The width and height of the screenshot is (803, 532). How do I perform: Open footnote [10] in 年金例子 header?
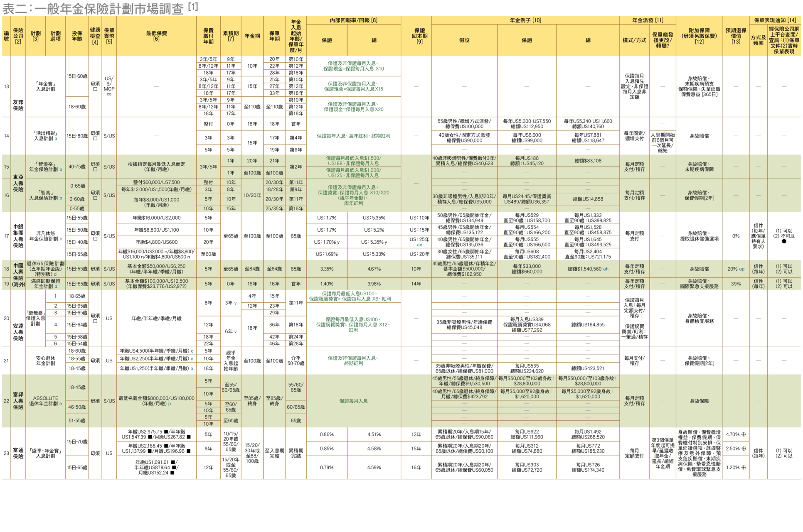click(537, 20)
